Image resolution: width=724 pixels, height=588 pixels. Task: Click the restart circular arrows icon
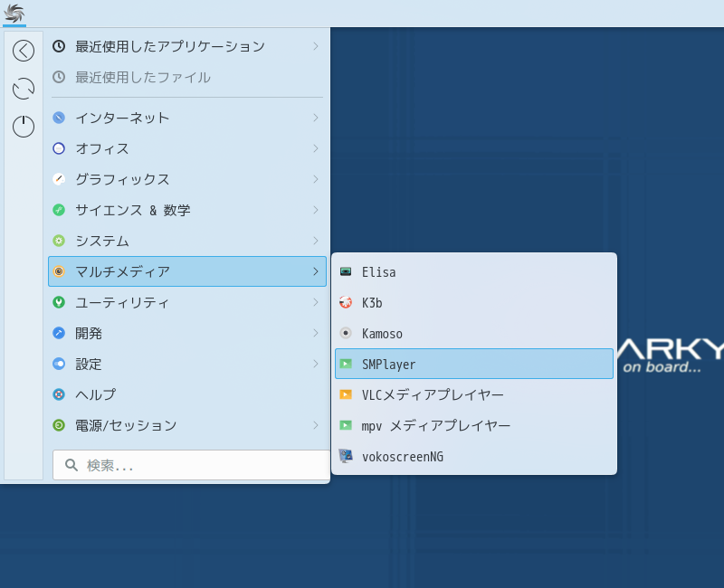[x=24, y=89]
